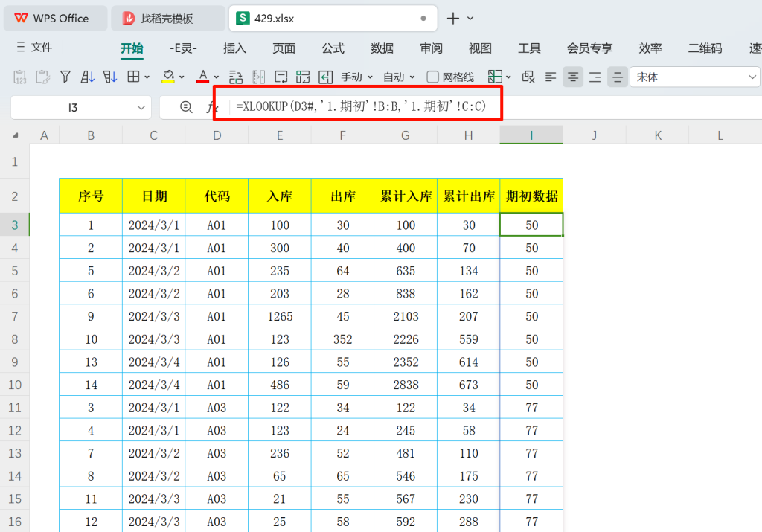The image size is (762, 532).
Task: Click the find-and-clear icon beside freeze panes
Action: 528,77
